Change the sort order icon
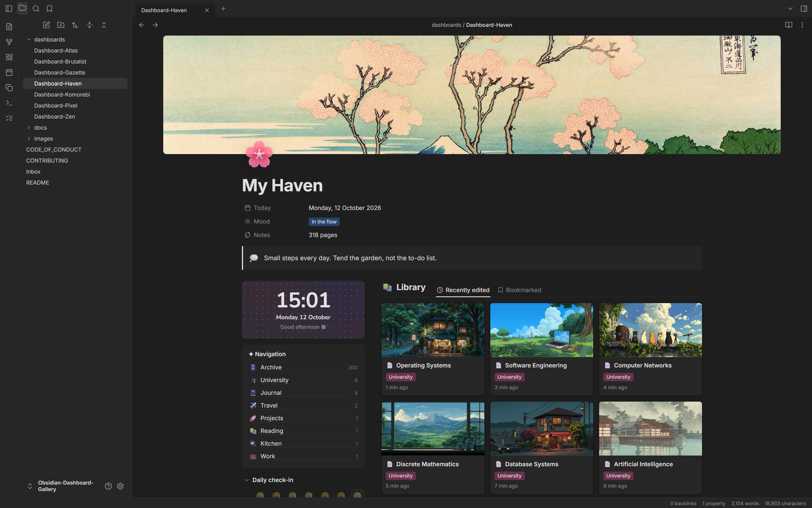The width and height of the screenshot is (812, 508). tap(75, 25)
